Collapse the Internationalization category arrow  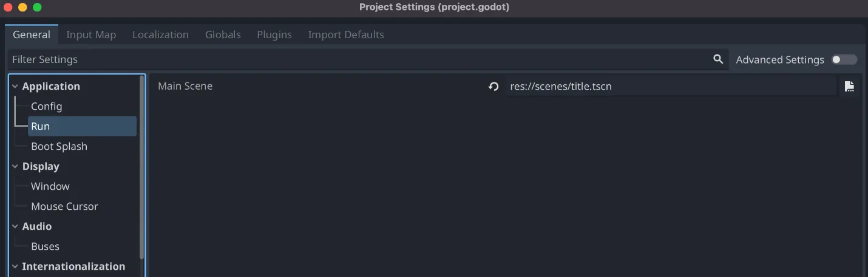click(15, 267)
